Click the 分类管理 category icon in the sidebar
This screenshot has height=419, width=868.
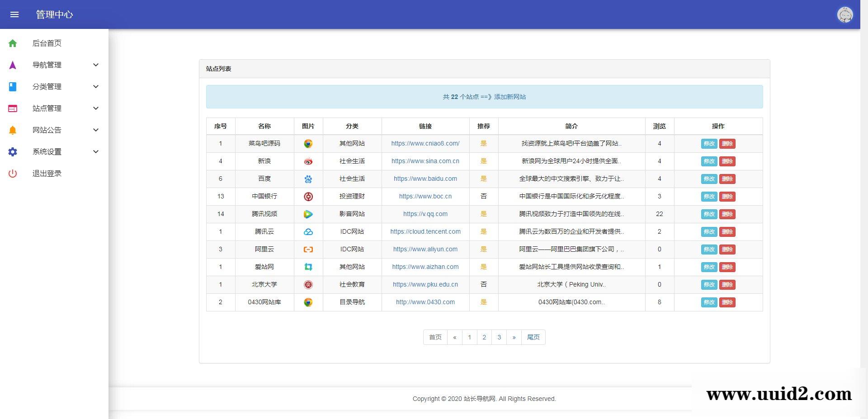(12, 86)
